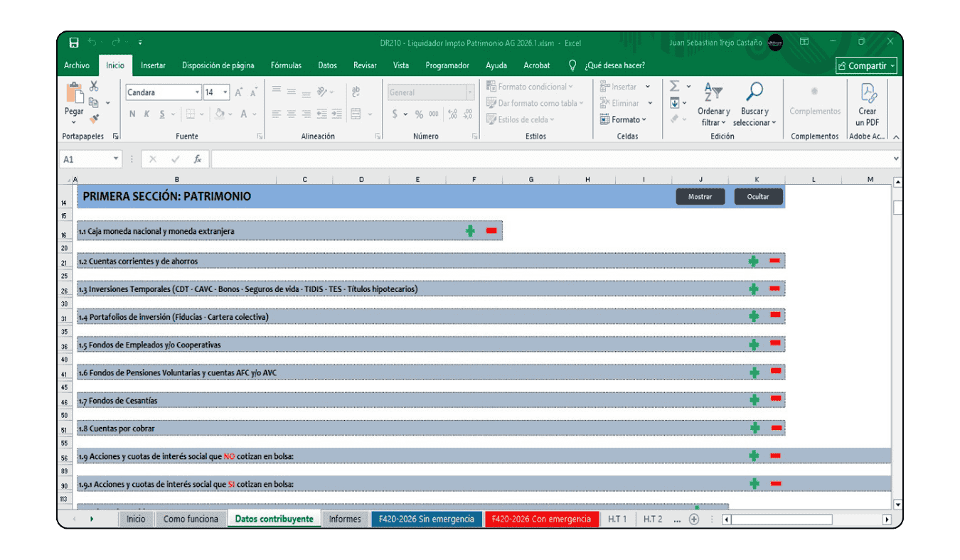Click the Name Box showing A1
The height and width of the screenshot is (560, 960).
click(x=87, y=159)
